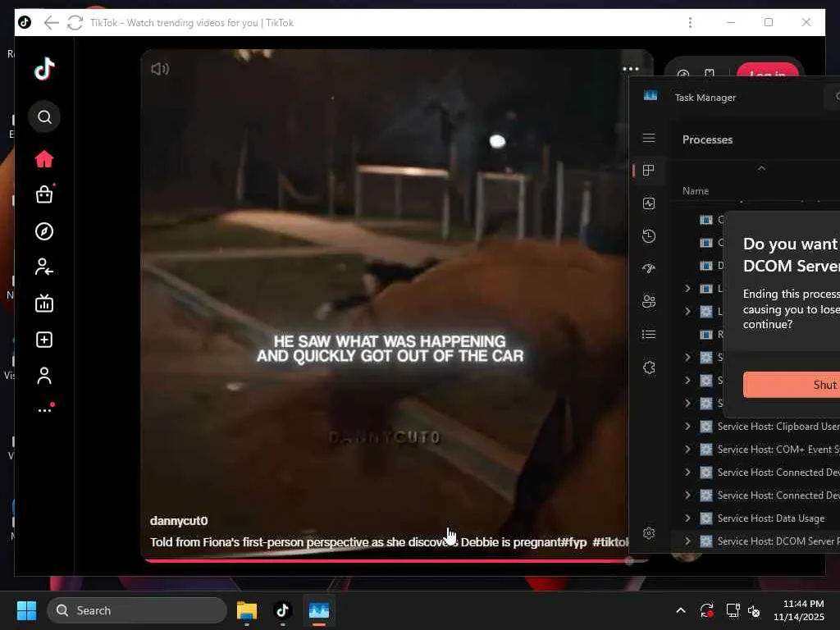Click the taskbar Search box
Viewport: 840px width, 630px height.
(137, 610)
